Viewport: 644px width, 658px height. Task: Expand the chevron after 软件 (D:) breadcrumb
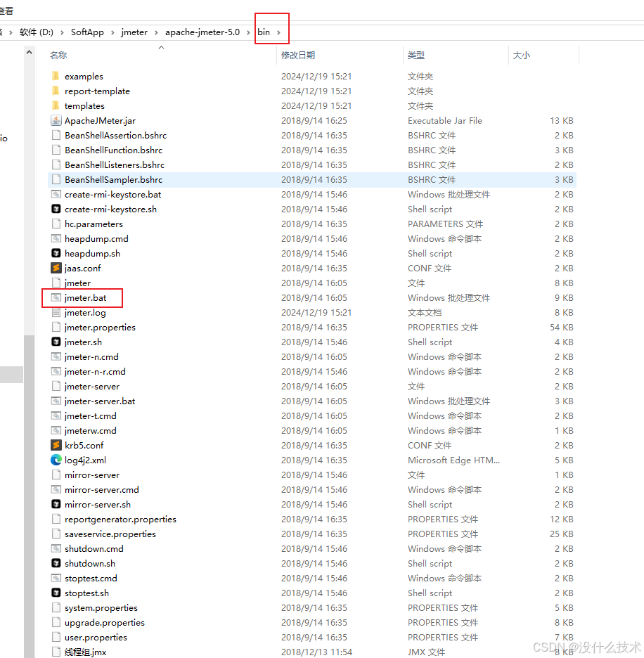click(x=62, y=32)
